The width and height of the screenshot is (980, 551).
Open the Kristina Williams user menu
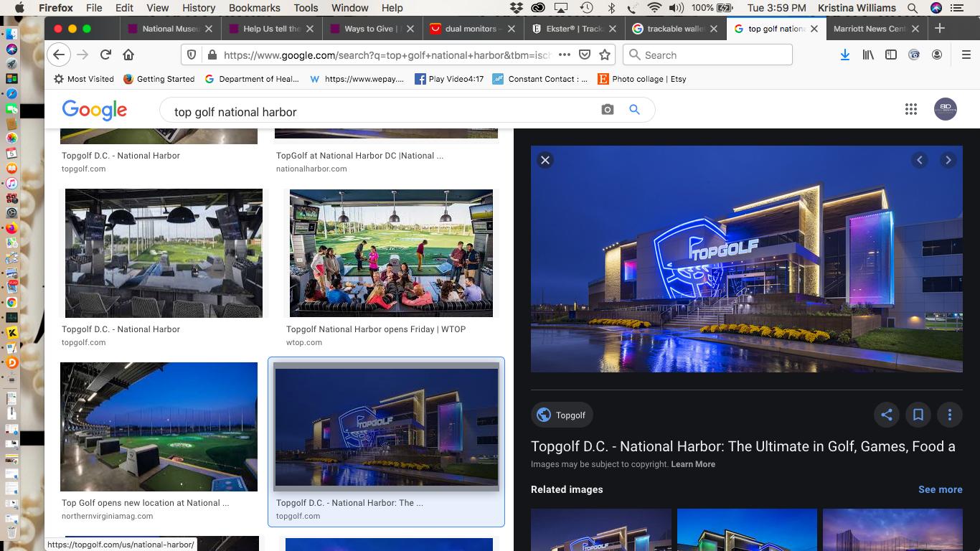pyautogui.click(x=857, y=8)
